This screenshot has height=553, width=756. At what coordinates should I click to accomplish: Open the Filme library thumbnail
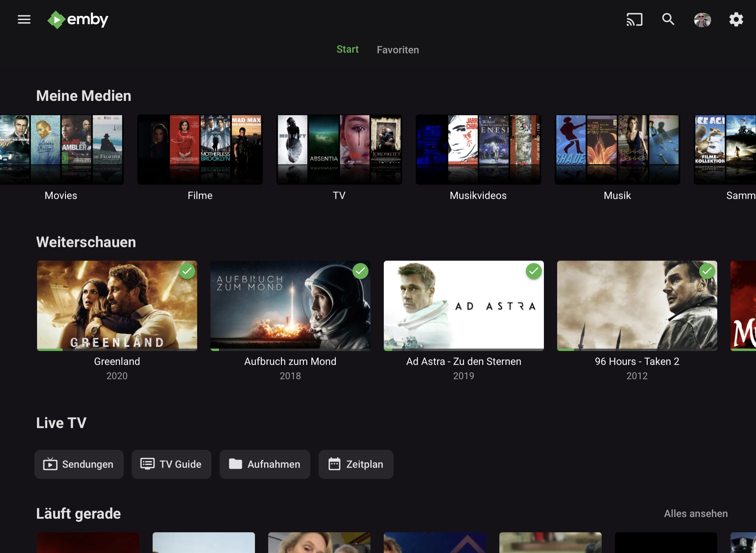tap(200, 149)
